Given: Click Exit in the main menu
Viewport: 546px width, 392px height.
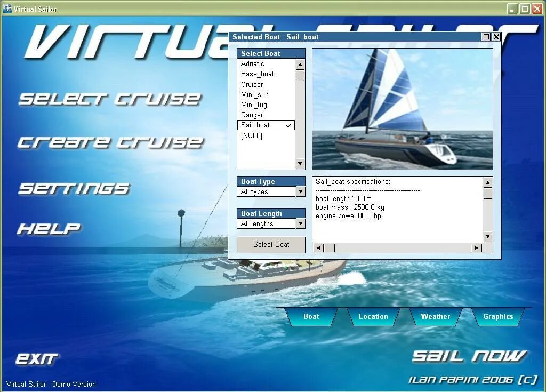Looking at the screenshot, I should pos(37,358).
